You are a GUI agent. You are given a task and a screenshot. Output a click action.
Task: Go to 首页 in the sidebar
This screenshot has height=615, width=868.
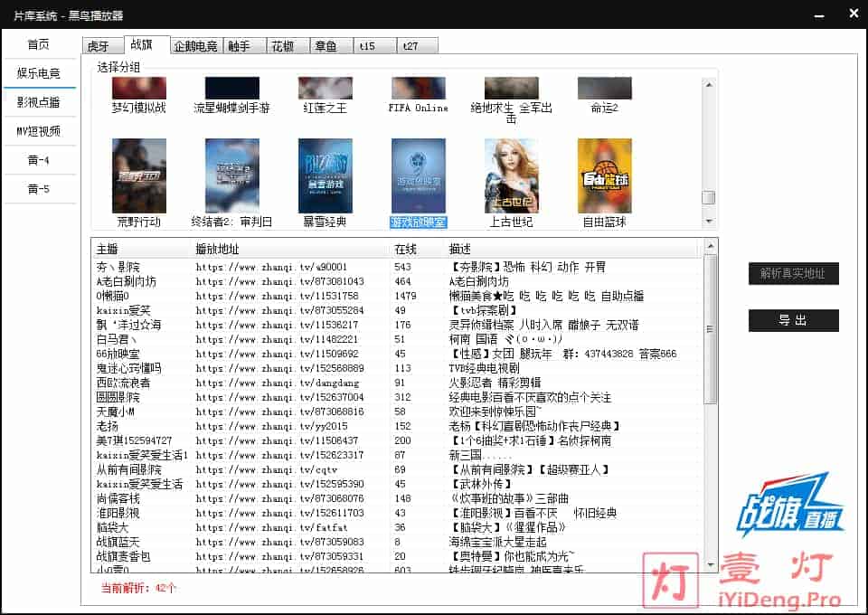39,44
